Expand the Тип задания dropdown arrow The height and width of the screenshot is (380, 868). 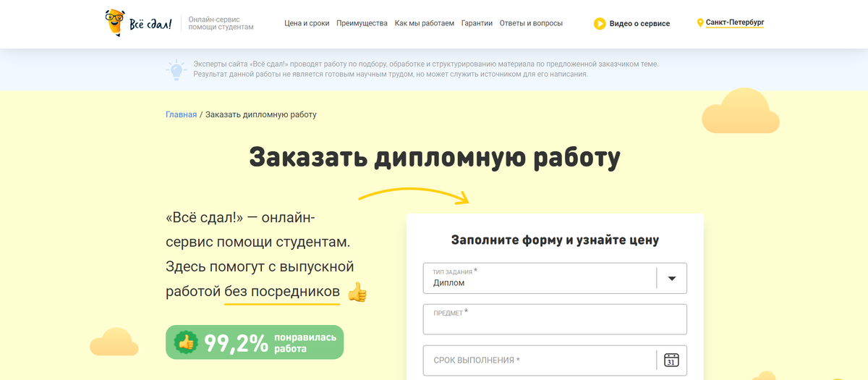671,278
